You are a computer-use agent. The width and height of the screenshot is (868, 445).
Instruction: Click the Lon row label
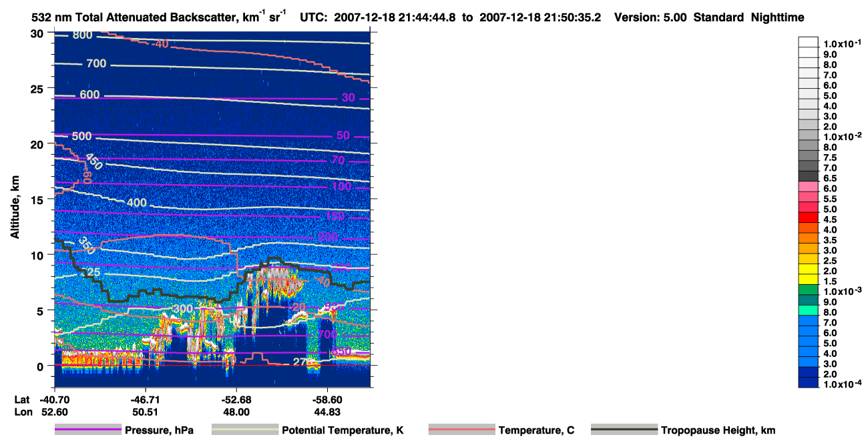pyautogui.click(x=23, y=412)
